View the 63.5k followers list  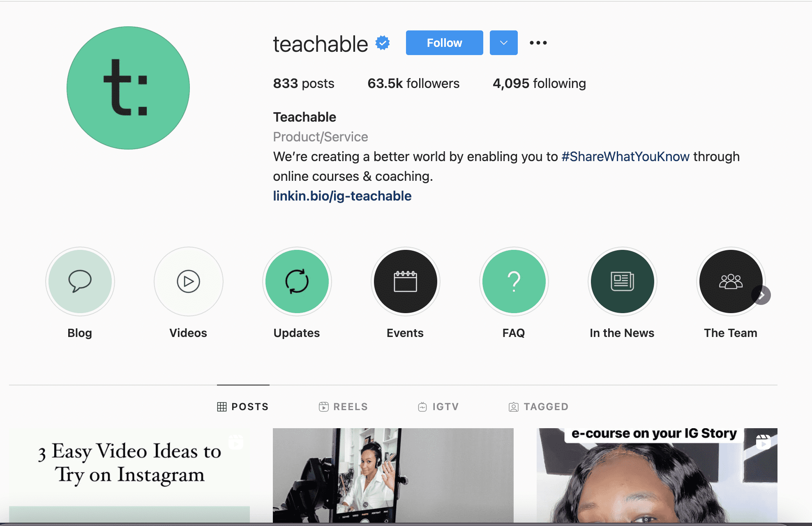point(413,83)
